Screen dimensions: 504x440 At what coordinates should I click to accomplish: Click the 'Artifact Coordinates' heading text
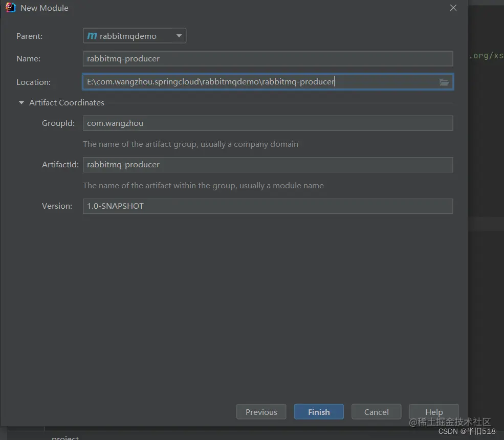pyautogui.click(x=67, y=102)
